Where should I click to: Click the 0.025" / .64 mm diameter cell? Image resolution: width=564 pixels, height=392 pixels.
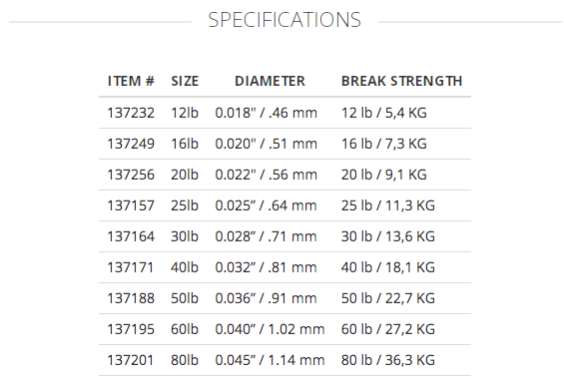pyautogui.click(x=266, y=205)
